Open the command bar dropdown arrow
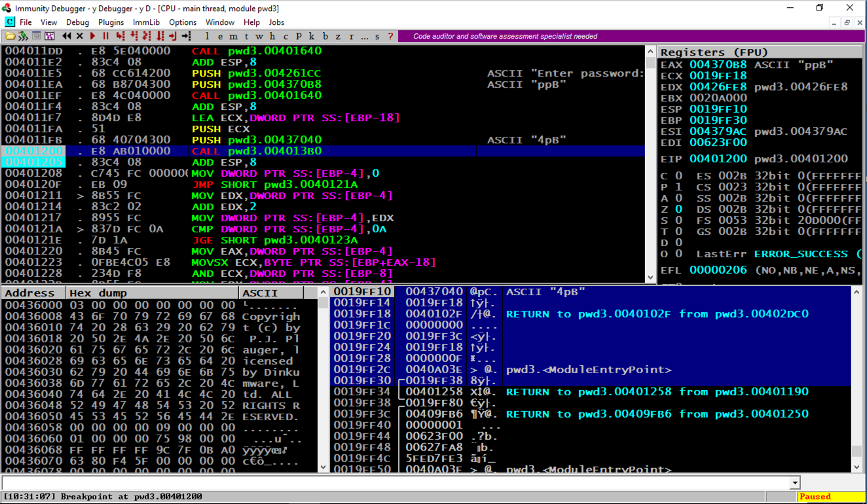Image resolution: width=867 pixels, height=504 pixels. click(x=796, y=483)
